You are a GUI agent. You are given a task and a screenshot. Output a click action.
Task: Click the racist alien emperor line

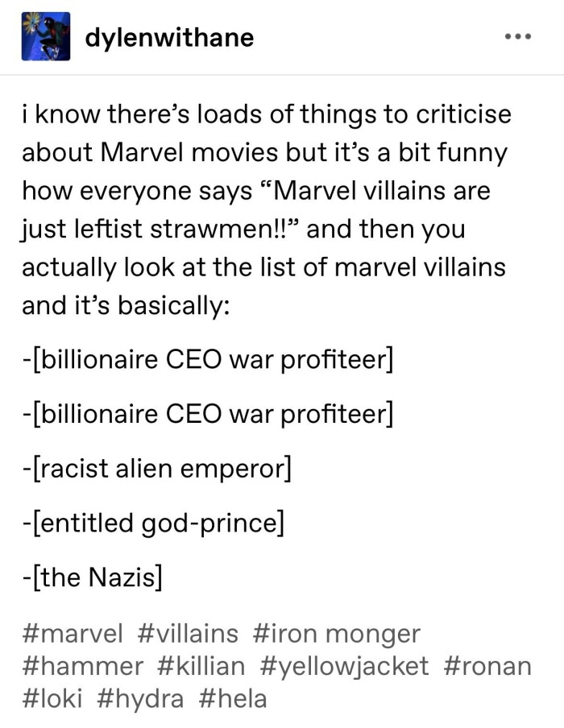coord(155,468)
